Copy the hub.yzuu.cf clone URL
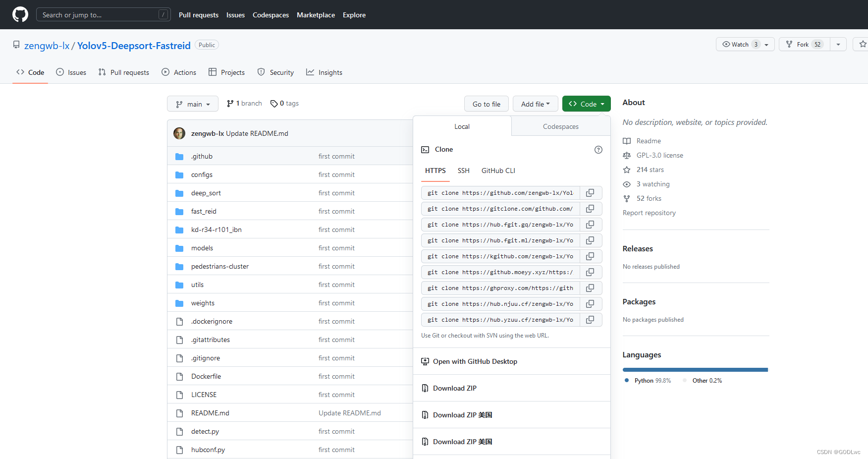 pyautogui.click(x=590, y=320)
